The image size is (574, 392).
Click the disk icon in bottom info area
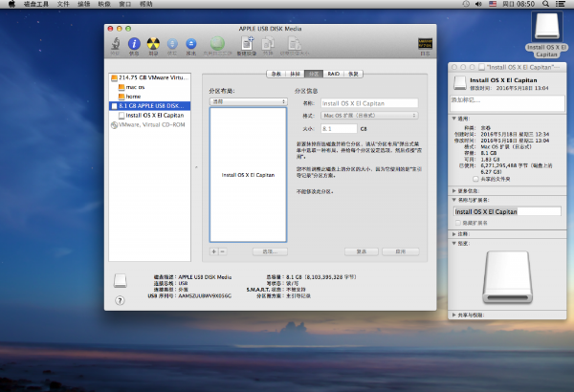(121, 281)
